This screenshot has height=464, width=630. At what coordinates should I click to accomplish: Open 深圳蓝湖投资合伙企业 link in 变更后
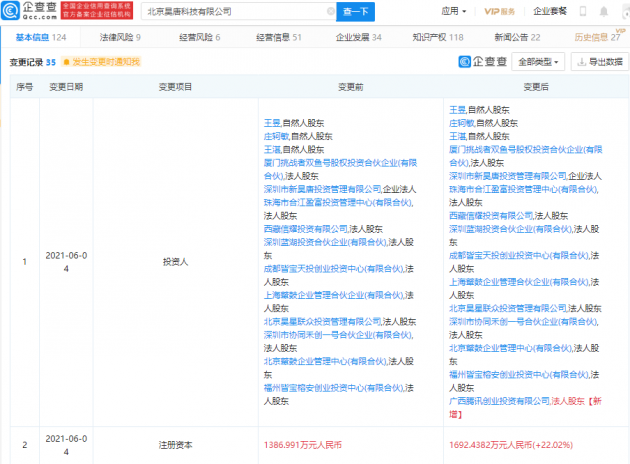tap(510, 229)
